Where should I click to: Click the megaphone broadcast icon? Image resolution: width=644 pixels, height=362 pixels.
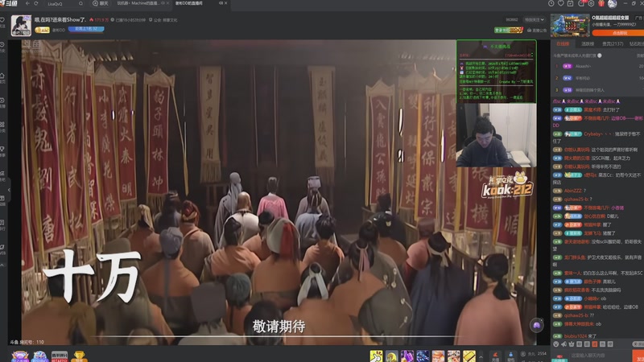tap(564, 344)
